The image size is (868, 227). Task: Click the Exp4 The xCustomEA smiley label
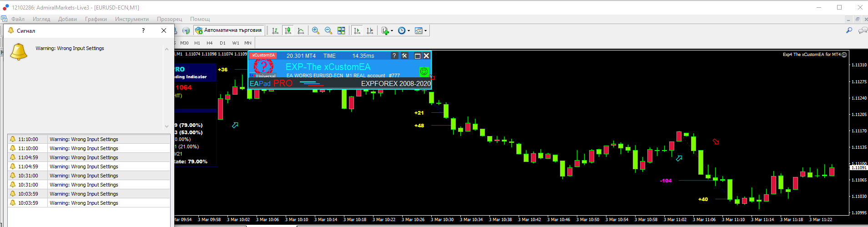coord(814,55)
